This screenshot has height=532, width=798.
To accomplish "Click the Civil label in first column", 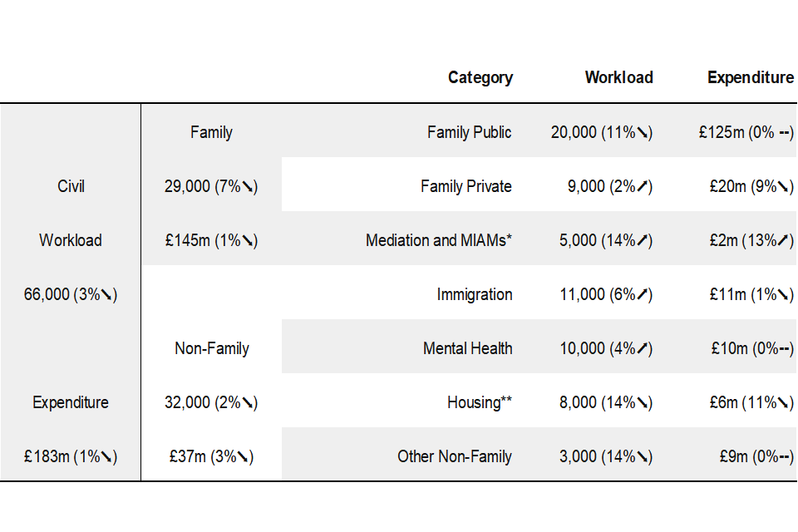I will pos(71,186).
